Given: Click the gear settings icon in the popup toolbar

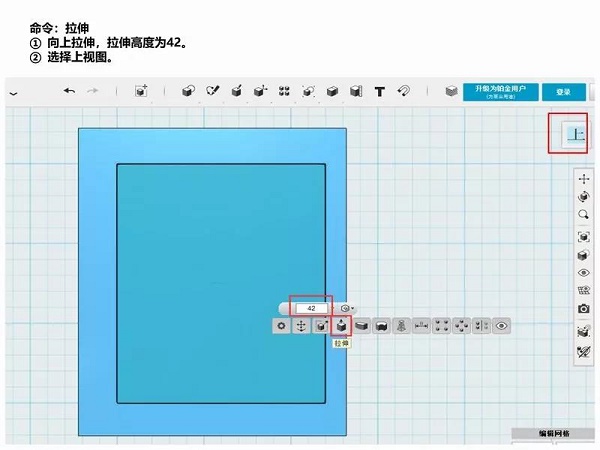Looking at the screenshot, I should click(282, 326).
